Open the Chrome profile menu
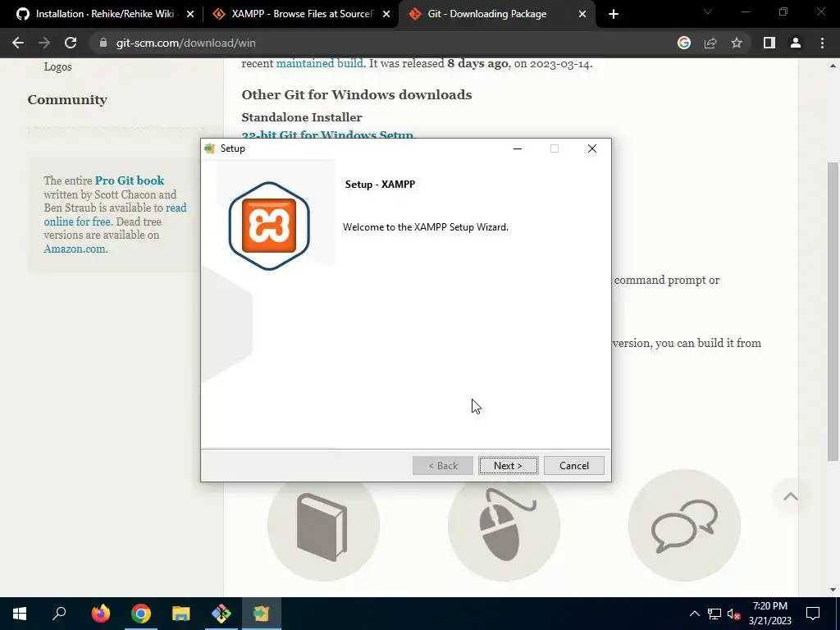The image size is (840, 630). pyautogui.click(x=796, y=43)
